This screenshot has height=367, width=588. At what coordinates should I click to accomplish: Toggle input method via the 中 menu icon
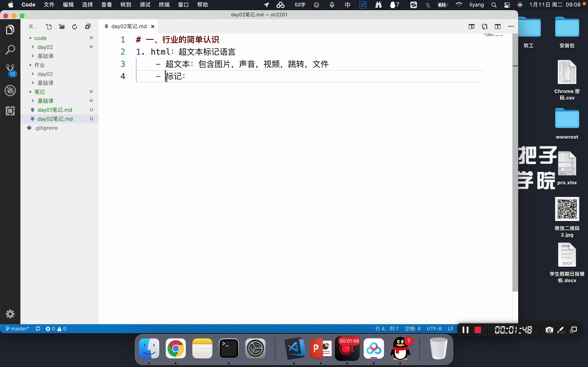(x=347, y=5)
